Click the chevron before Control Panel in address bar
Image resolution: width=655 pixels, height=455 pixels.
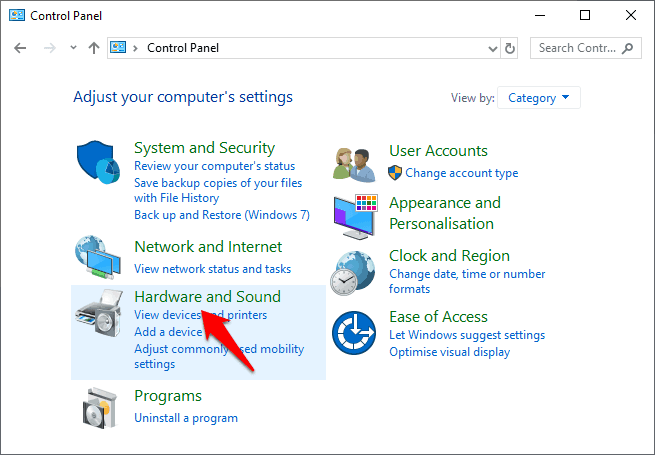click(x=135, y=48)
